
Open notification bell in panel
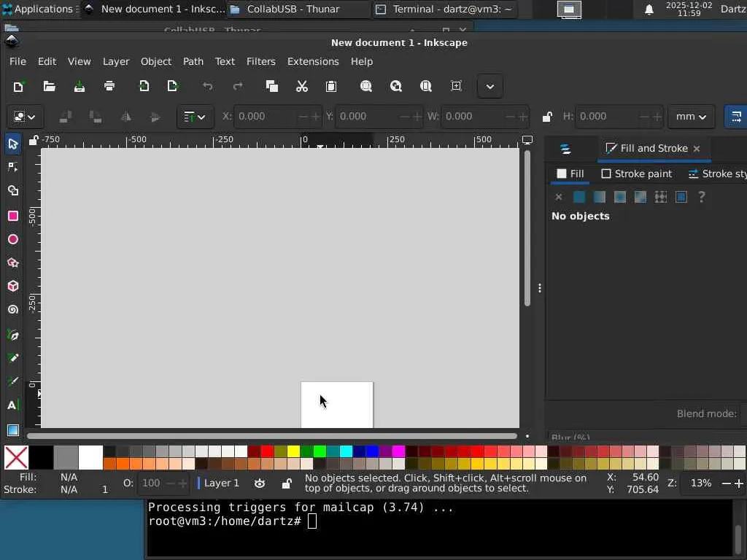point(649,9)
